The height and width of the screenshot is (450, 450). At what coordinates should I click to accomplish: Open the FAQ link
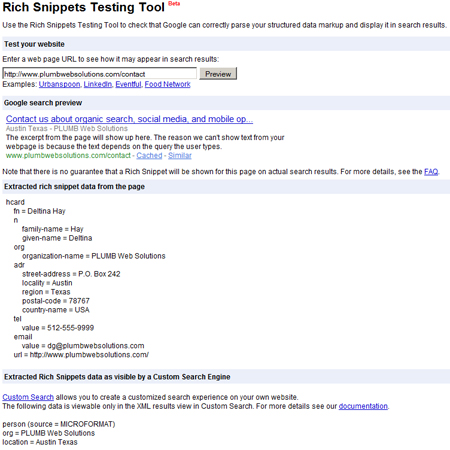click(x=431, y=172)
